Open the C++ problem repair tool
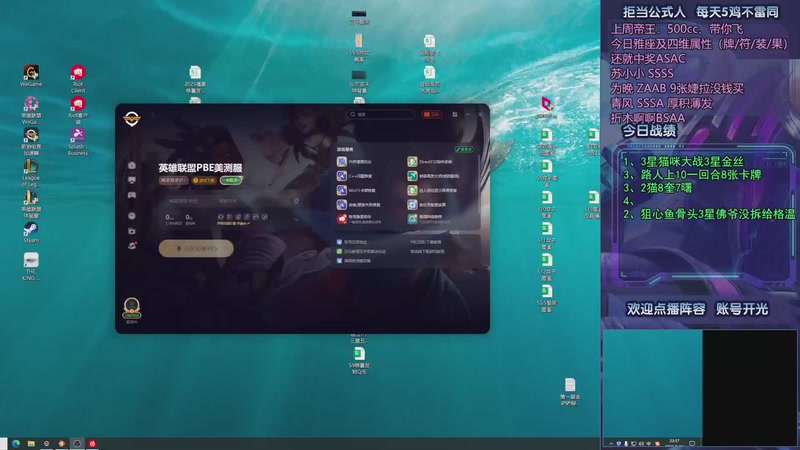This screenshot has height=450, width=800. (355, 176)
